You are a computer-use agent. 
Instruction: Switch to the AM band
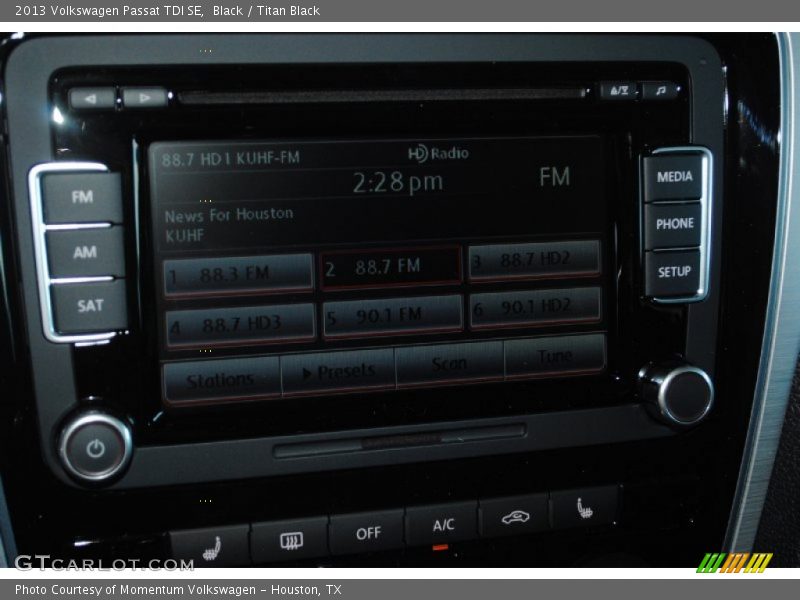click(85, 252)
